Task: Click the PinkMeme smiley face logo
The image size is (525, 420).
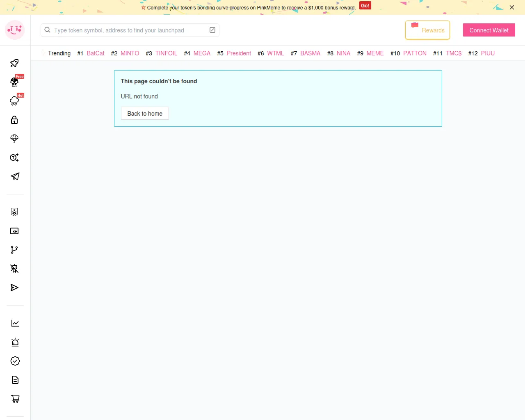Action: pyautogui.click(x=15, y=30)
